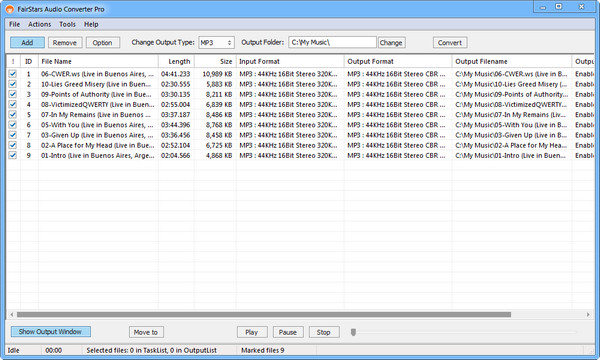
Task: Click the ID column header
Action: point(29,61)
